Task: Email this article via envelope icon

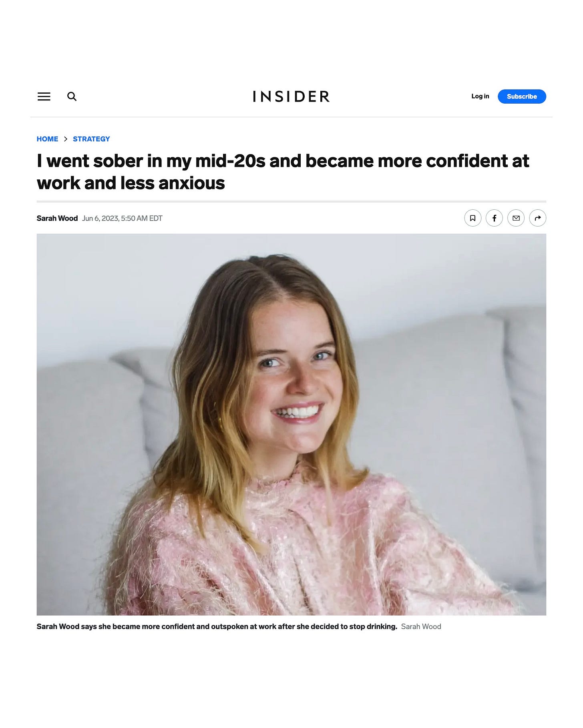Action: pos(516,218)
